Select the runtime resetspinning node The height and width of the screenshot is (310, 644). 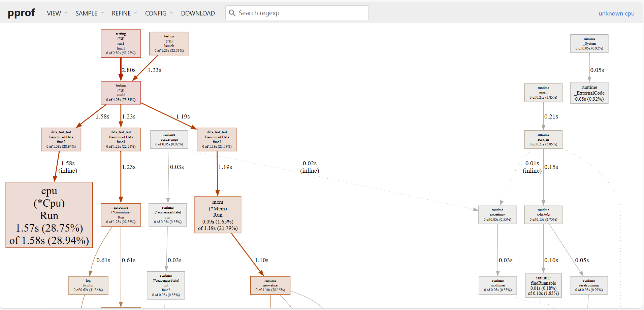click(589, 285)
